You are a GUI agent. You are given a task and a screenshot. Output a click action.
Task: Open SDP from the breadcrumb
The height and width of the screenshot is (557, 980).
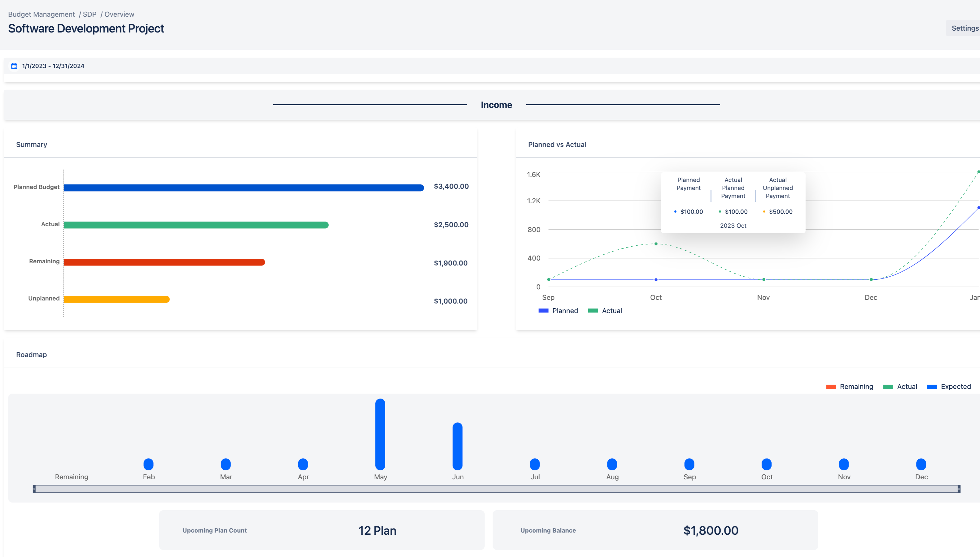point(89,14)
